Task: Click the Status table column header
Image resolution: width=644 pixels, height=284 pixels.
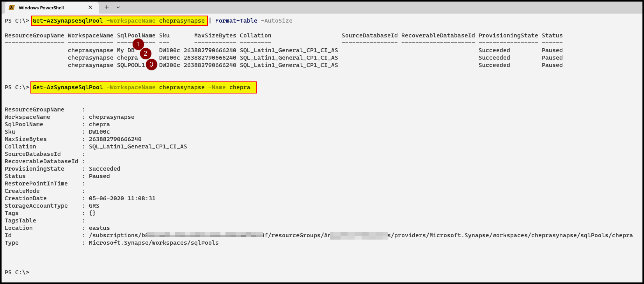Action: point(552,35)
